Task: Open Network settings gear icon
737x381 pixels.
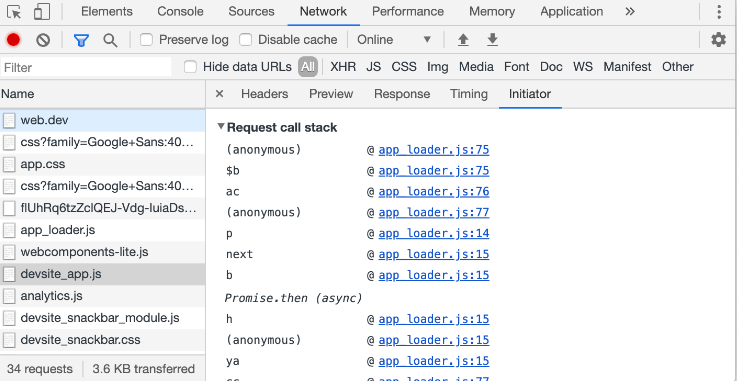Action: tap(718, 40)
